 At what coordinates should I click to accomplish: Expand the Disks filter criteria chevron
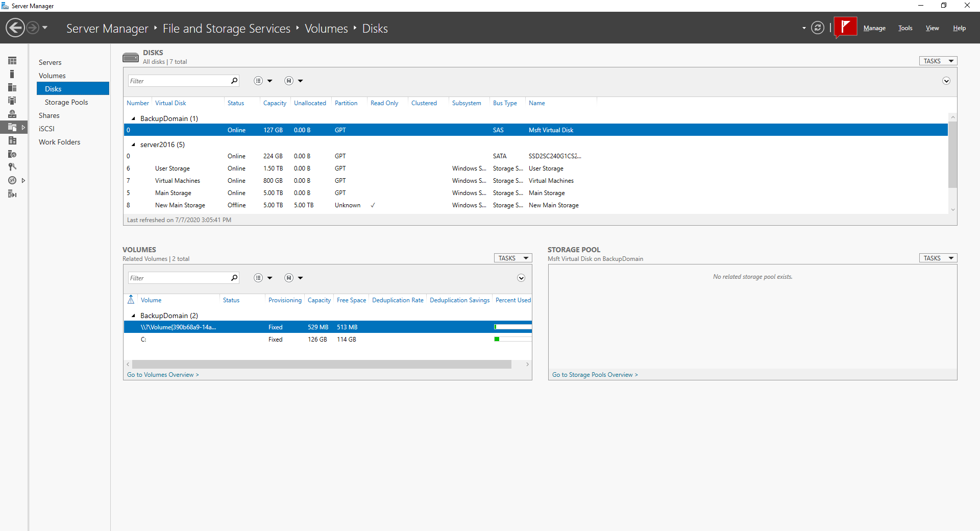tap(946, 81)
